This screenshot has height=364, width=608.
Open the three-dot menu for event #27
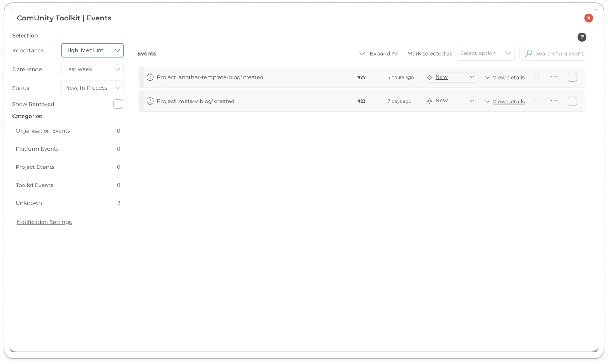point(554,77)
